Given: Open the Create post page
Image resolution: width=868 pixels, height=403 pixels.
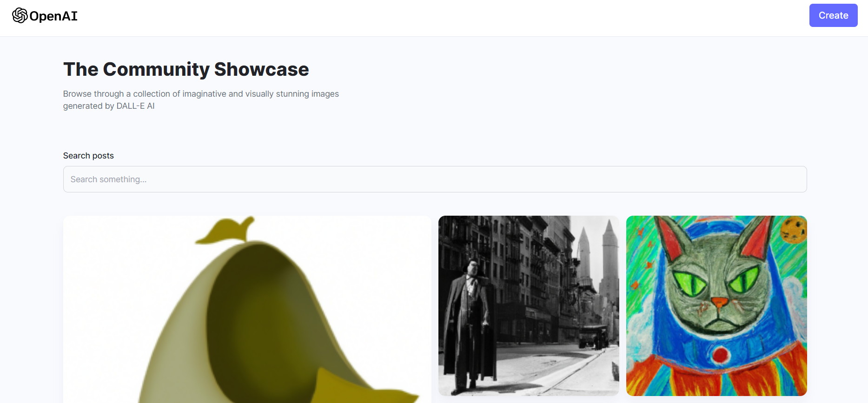Looking at the screenshot, I should 833,15.
